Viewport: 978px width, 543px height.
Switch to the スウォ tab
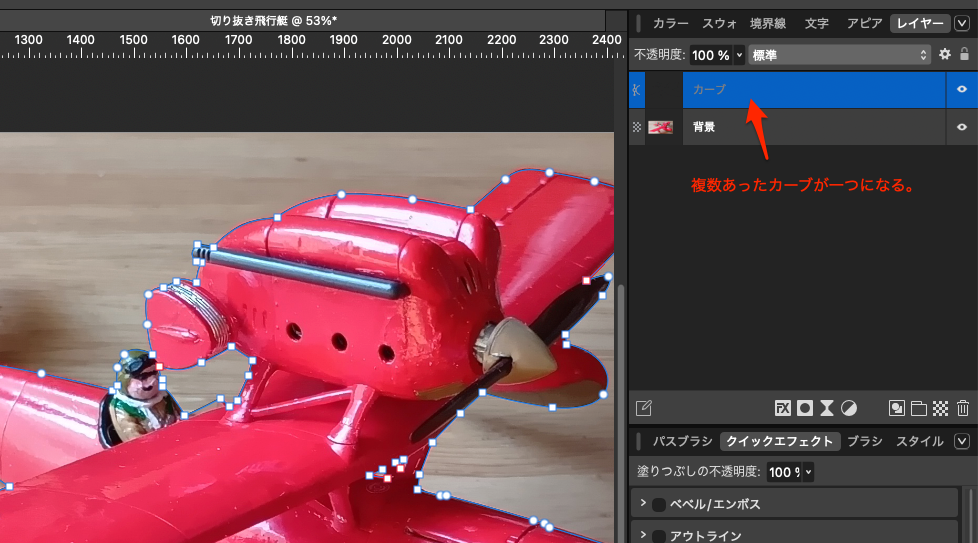coord(719,24)
